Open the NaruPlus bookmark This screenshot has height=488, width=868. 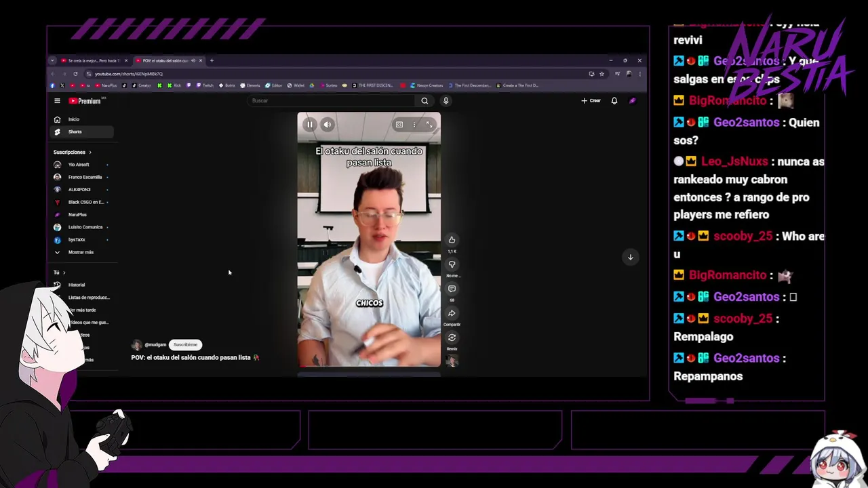click(x=106, y=85)
